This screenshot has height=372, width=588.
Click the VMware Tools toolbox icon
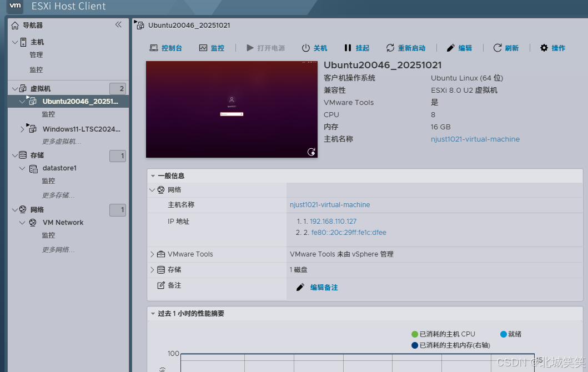click(161, 254)
